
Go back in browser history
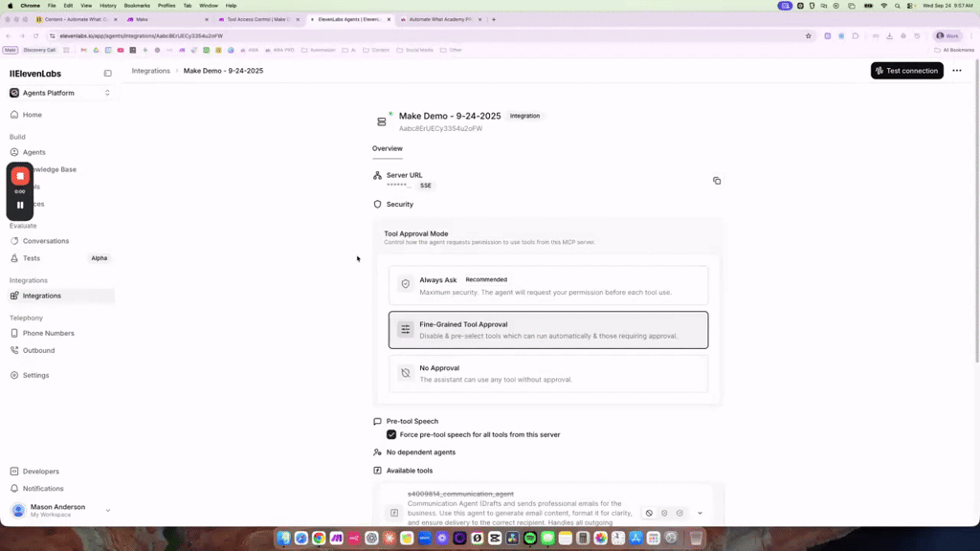(8, 35)
